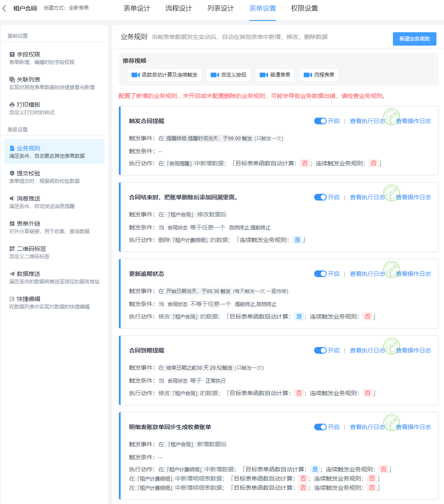This screenshot has width=444, height=504.
Task: Switch to the 权限设置 tab
Action: [x=304, y=8]
